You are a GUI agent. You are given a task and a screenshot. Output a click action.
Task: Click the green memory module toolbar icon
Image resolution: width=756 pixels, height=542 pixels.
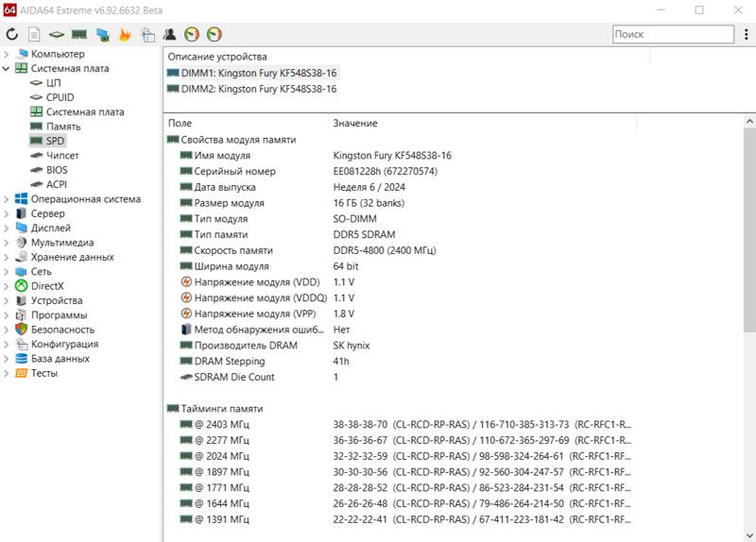pyautogui.click(x=79, y=35)
